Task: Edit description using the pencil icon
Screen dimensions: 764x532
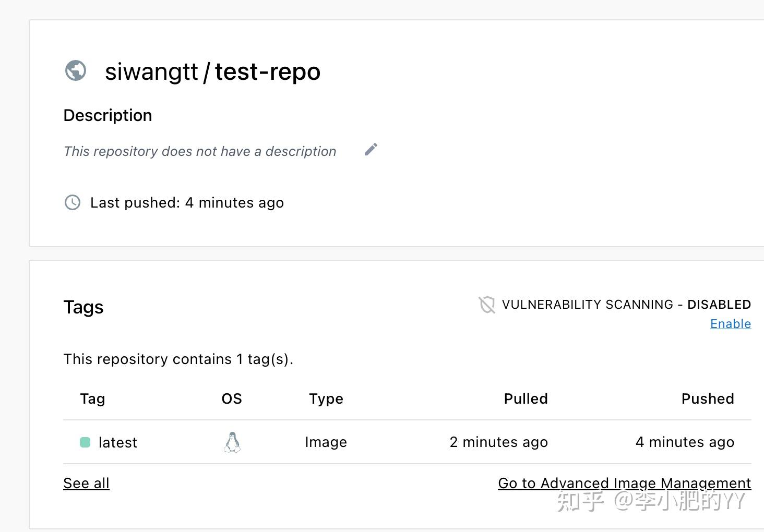Action: [371, 150]
